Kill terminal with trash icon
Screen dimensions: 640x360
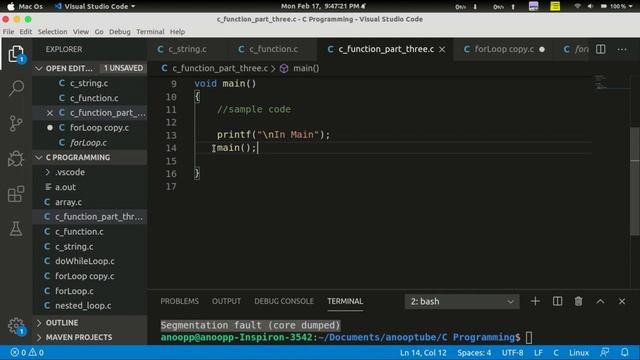(x=578, y=301)
